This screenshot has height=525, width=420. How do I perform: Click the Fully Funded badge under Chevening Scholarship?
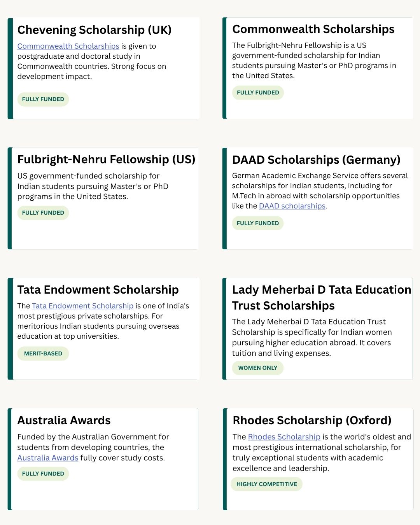click(43, 99)
